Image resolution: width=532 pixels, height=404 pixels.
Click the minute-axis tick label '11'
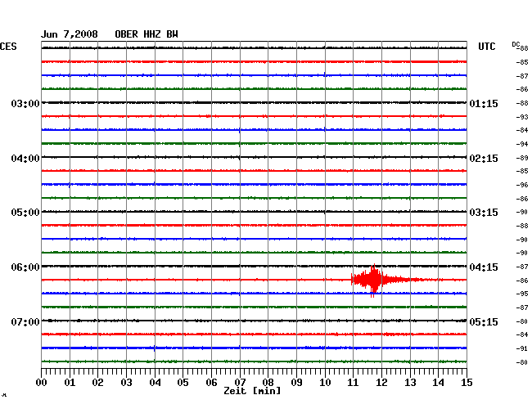(353, 383)
